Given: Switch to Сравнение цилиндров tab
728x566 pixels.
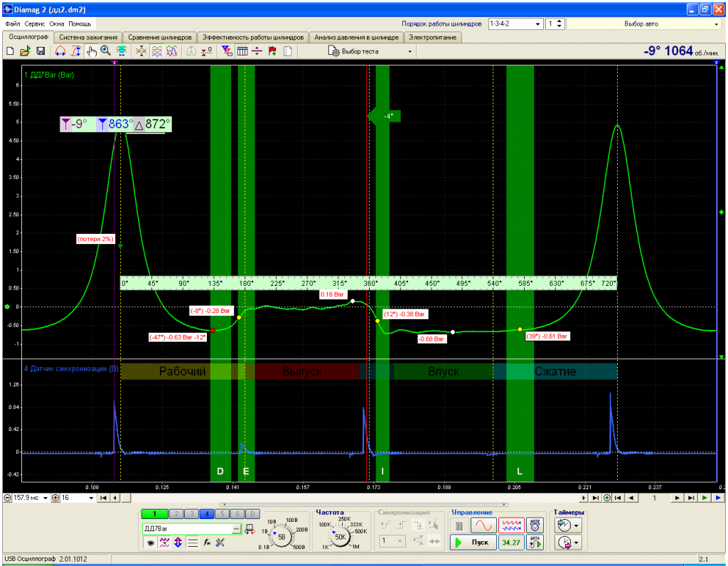Looking at the screenshot, I should [x=160, y=37].
